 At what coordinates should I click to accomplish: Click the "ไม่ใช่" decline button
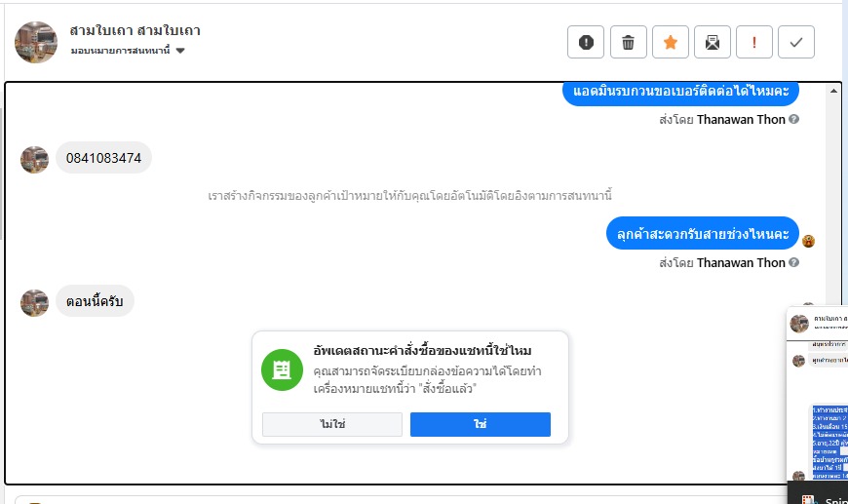point(332,424)
